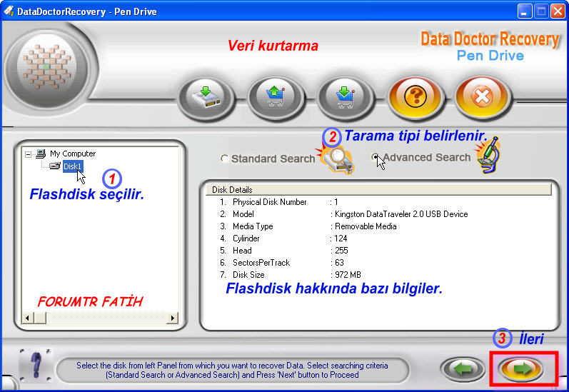Click the tree panel scroll right arrow
569x392 pixels.
[172, 318]
